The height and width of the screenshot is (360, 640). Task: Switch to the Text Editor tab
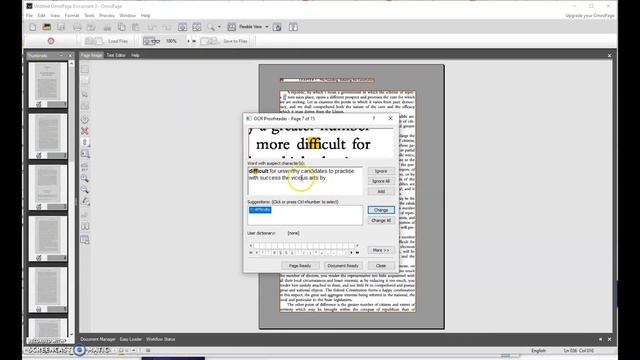point(116,55)
